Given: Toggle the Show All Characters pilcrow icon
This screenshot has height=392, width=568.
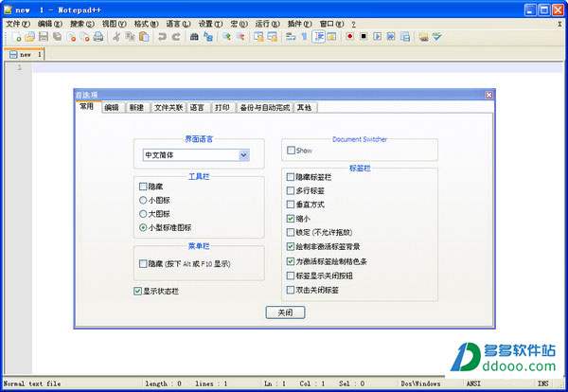Looking at the screenshot, I should click(x=304, y=37).
